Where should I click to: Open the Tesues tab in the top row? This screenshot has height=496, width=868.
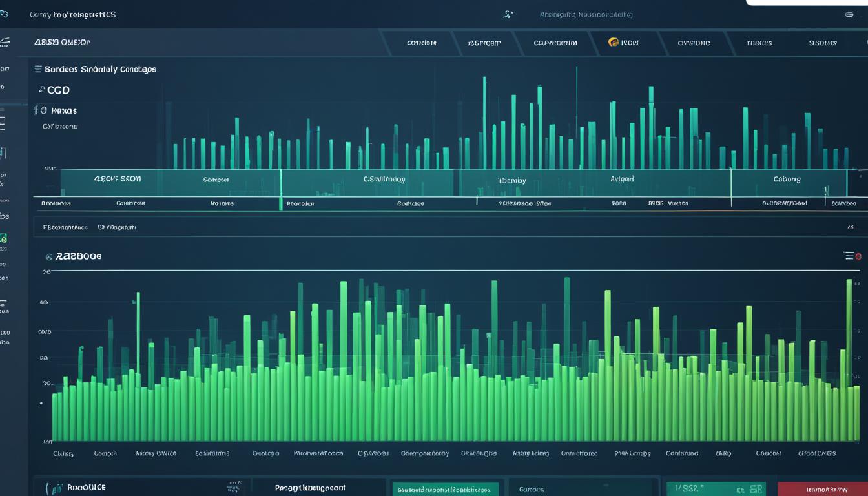759,43
